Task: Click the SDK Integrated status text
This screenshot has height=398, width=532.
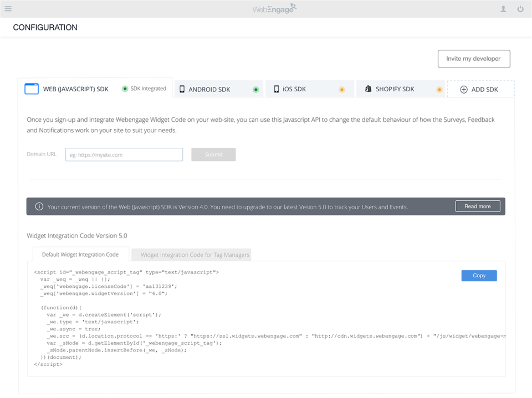Action: point(149,89)
